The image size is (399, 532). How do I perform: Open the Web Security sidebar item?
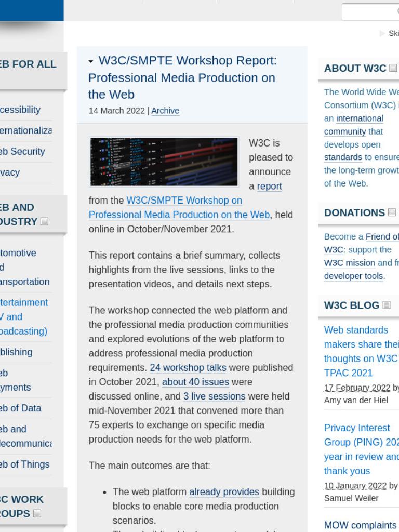coord(22,151)
